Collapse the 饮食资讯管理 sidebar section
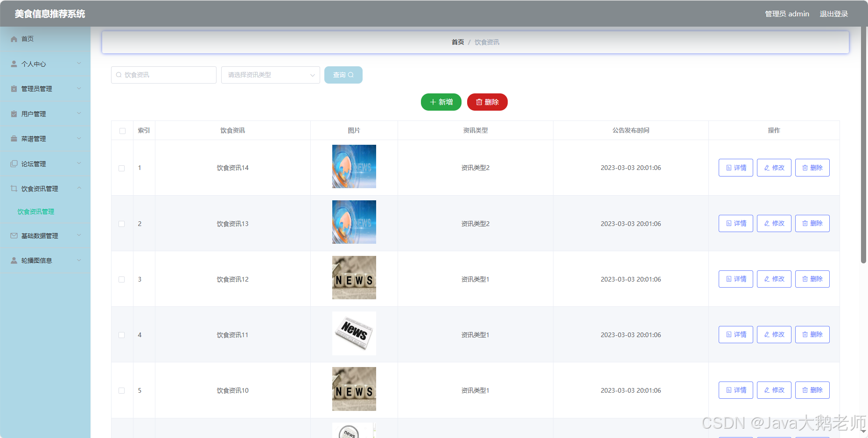Viewport: 868px width, 438px height. pyautogui.click(x=79, y=188)
